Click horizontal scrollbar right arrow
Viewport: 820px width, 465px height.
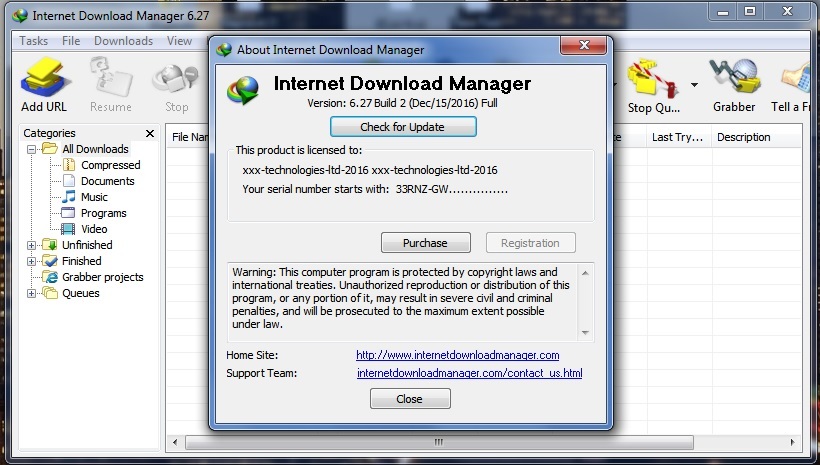coord(792,442)
